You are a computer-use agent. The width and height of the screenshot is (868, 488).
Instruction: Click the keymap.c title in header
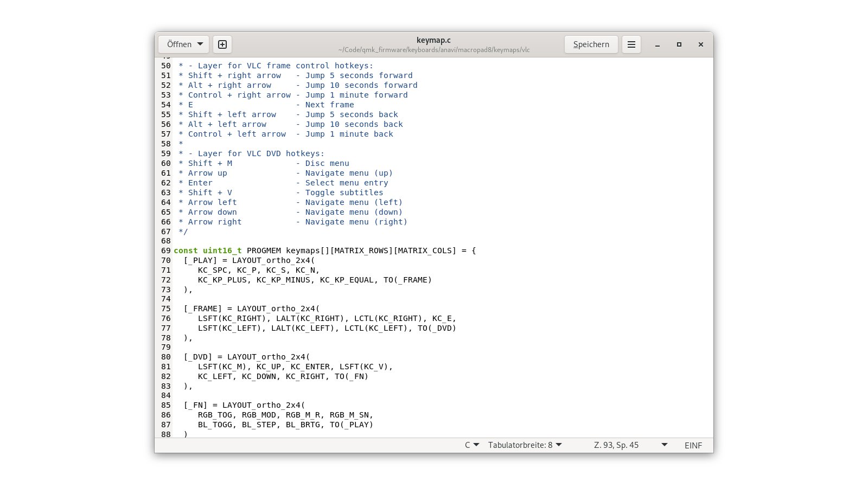[433, 40]
